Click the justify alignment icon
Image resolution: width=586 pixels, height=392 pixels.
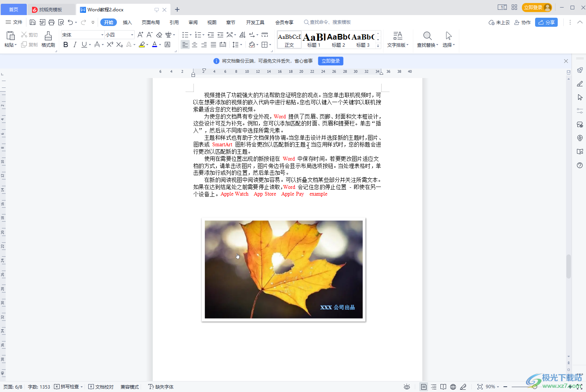213,45
